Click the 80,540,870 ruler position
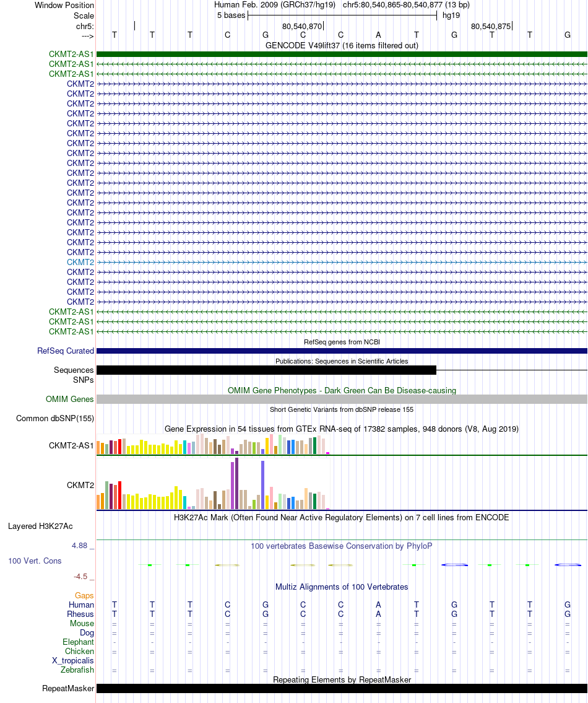588x703 pixels. coord(302,27)
